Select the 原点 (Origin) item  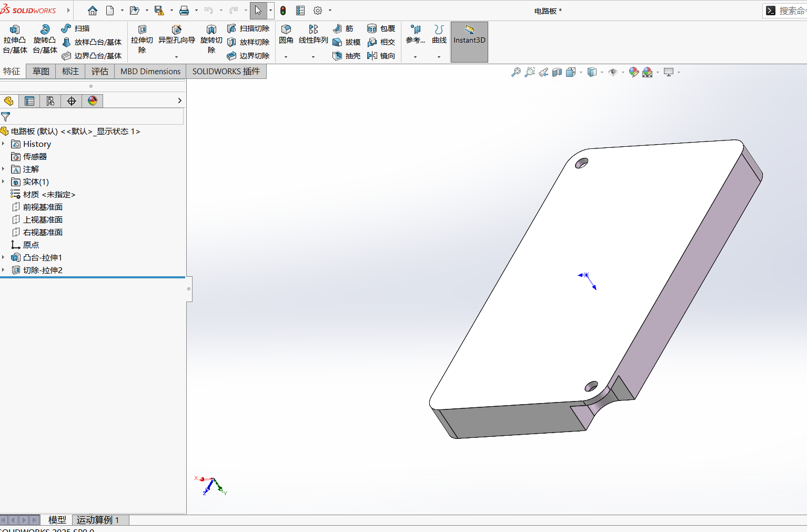[x=25, y=245]
